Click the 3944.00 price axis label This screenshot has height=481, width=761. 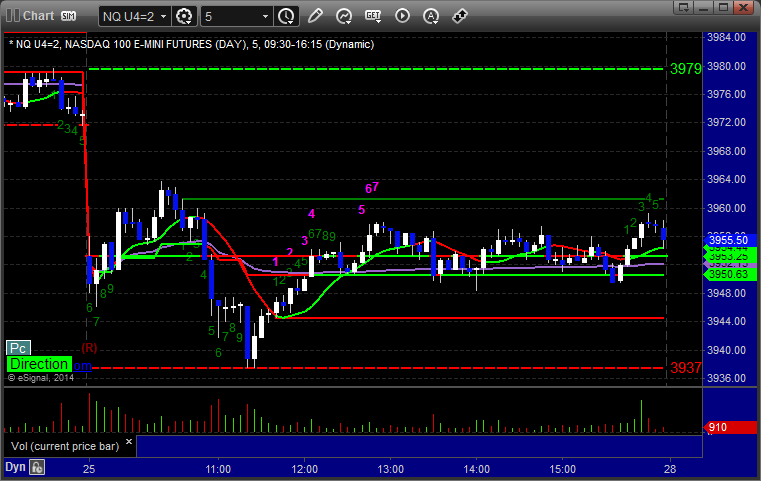(726, 321)
